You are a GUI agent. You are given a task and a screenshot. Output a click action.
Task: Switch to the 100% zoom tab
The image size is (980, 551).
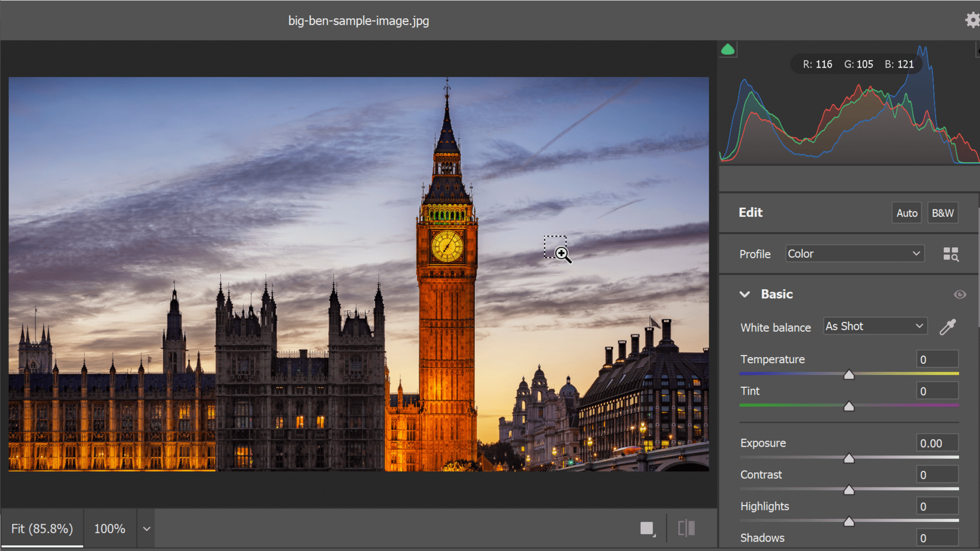pos(110,528)
